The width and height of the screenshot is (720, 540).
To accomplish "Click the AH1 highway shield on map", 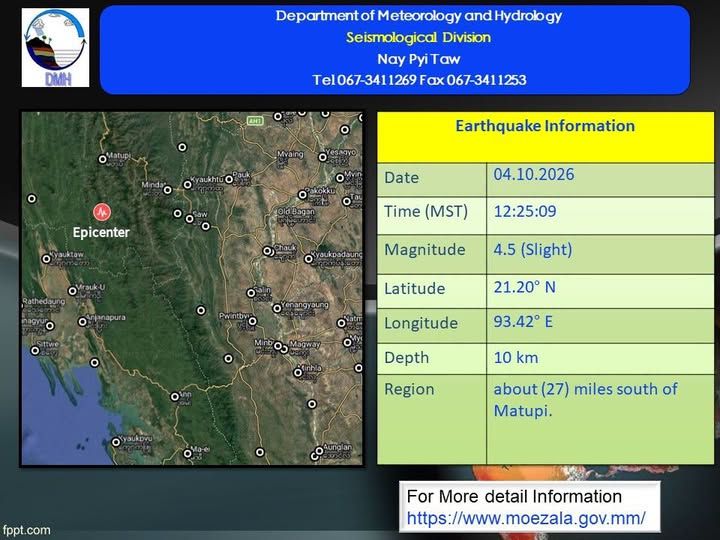I will click(255, 121).
